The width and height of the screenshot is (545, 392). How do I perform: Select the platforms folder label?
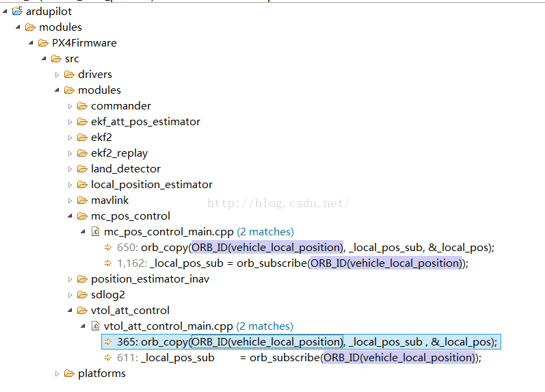tap(102, 374)
